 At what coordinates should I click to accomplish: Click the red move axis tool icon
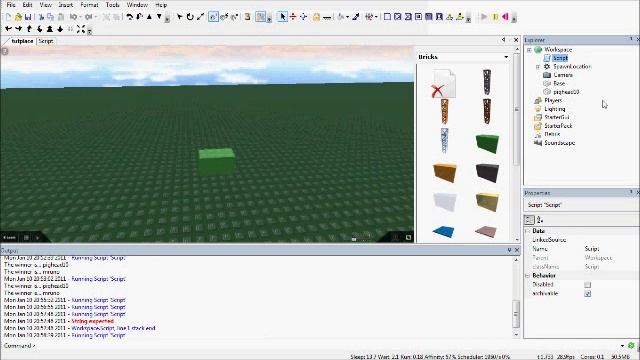coord(293,17)
